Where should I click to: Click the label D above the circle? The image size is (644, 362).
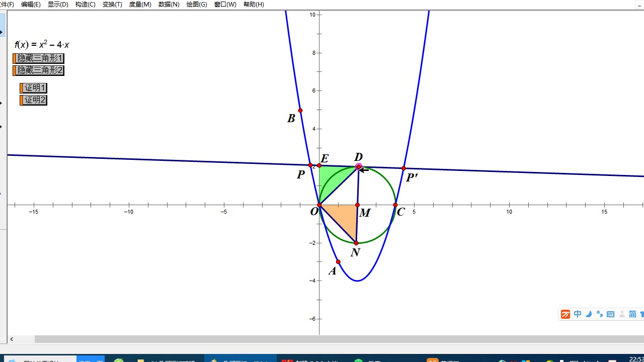pyautogui.click(x=358, y=157)
